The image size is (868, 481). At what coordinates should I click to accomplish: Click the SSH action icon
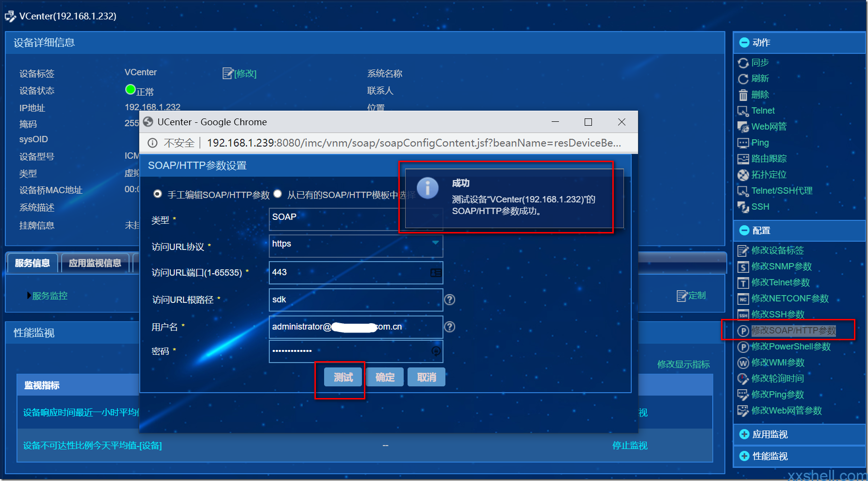(x=743, y=207)
